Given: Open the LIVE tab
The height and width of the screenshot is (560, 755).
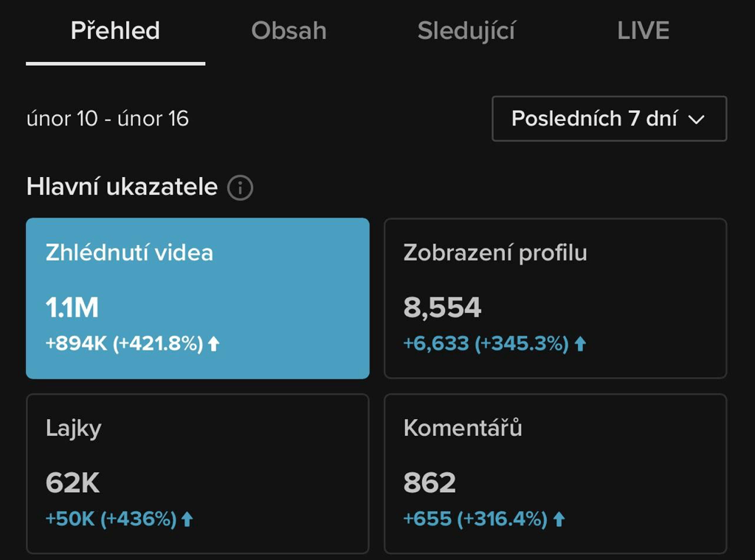Looking at the screenshot, I should 644,31.
